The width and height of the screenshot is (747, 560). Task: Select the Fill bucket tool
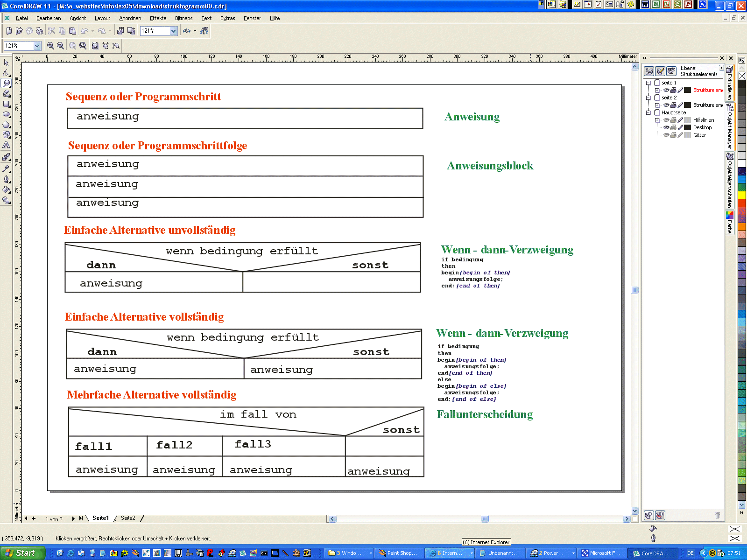pos(6,189)
